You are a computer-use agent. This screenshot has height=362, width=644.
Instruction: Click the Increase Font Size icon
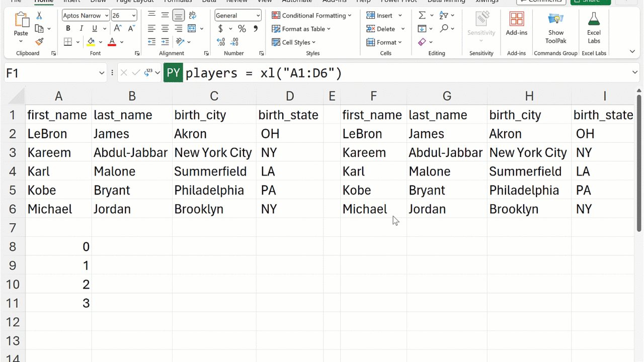(118, 29)
